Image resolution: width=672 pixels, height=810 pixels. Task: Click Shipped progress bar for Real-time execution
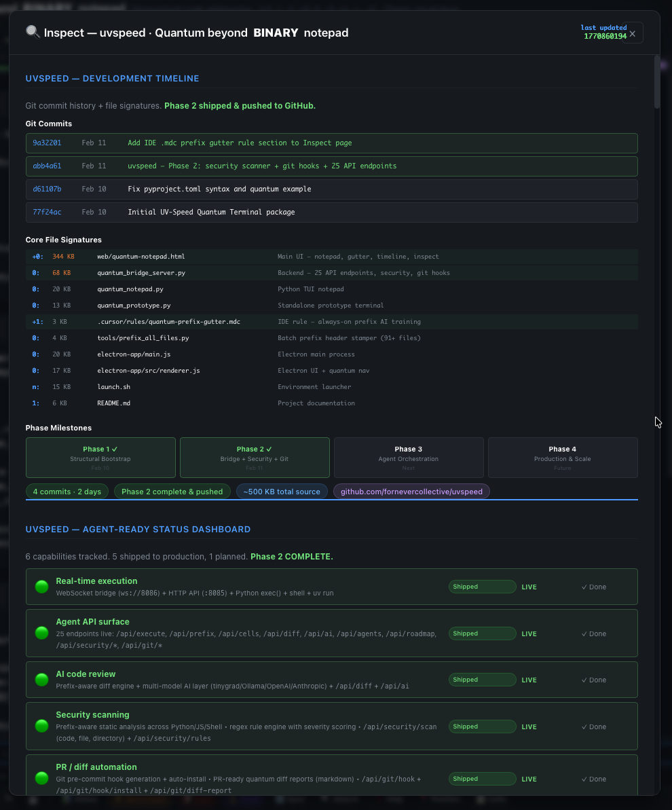[482, 587]
